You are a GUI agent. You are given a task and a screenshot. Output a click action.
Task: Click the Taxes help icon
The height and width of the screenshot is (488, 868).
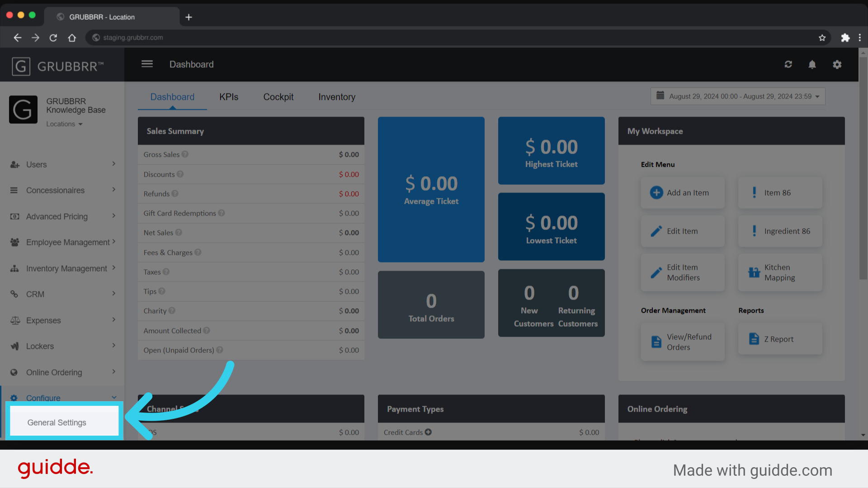166,272
